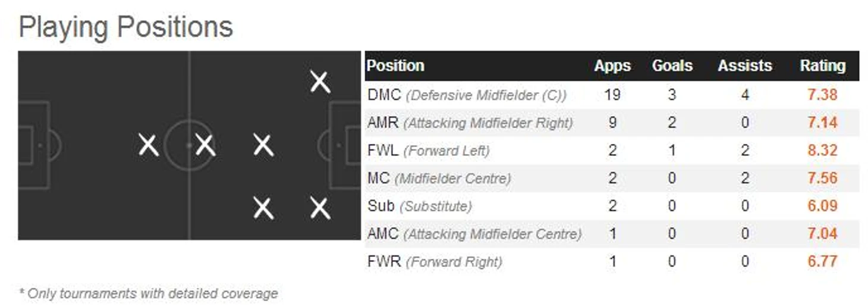Select the AMC Attacking Midfielder Centre row
Screen dimensions: 868x307
[x=612, y=234]
